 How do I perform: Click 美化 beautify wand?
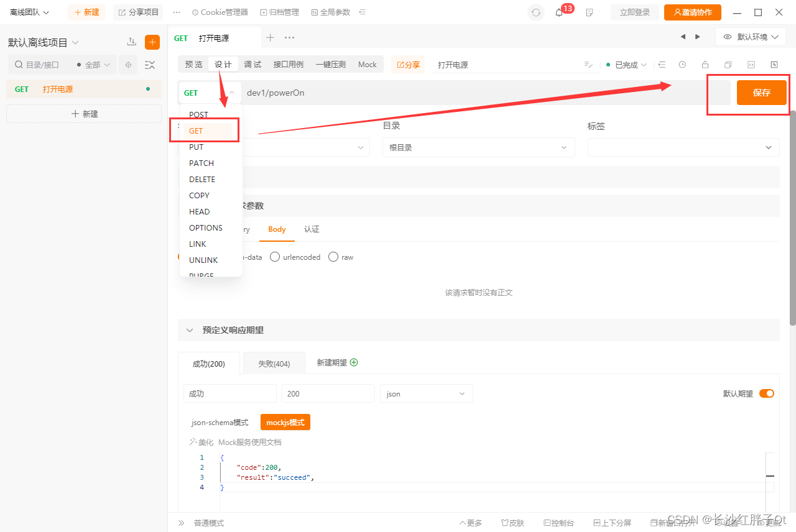tap(201, 443)
